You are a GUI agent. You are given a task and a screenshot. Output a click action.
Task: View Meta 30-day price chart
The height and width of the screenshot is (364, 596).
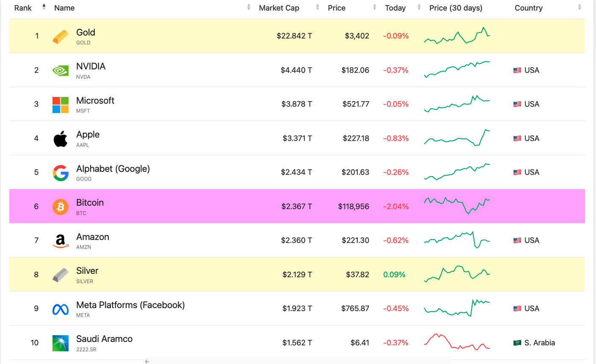tap(457, 308)
